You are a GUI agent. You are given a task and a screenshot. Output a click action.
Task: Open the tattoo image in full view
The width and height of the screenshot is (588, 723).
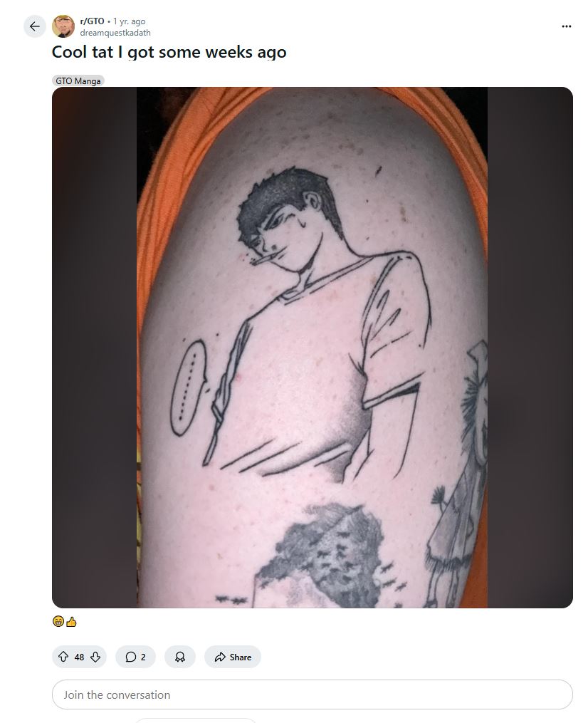point(312,347)
